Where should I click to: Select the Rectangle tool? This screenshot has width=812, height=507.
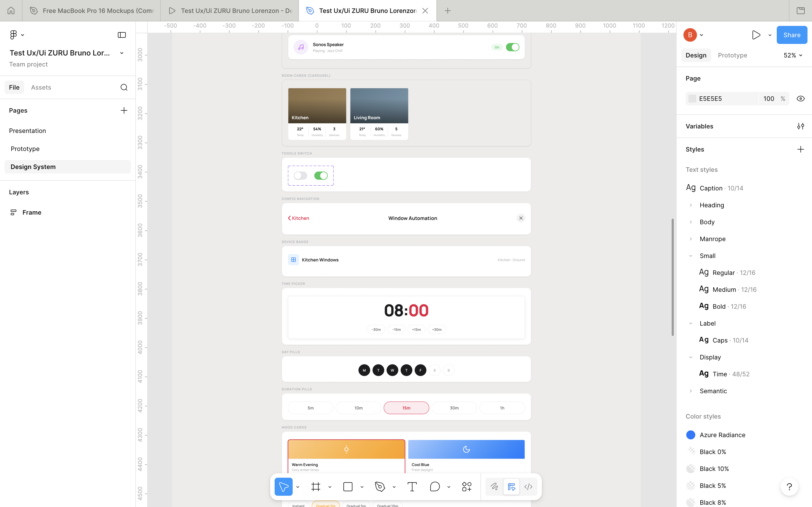pos(348,486)
